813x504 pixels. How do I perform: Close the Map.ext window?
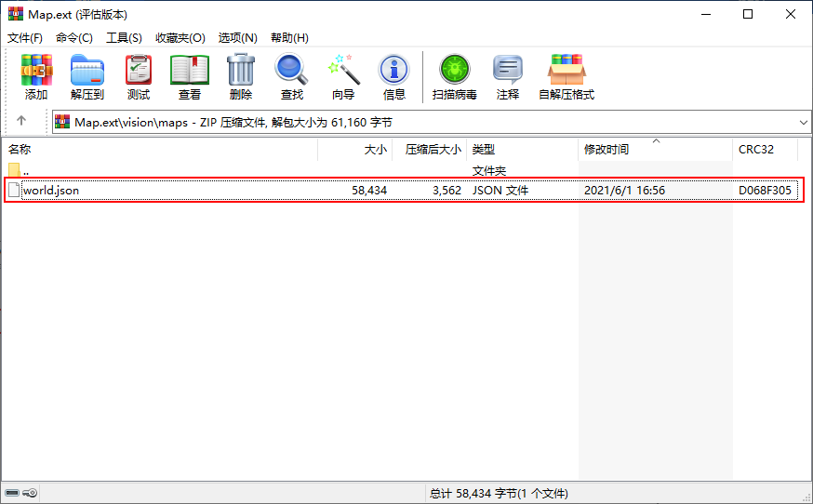pyautogui.click(x=790, y=14)
